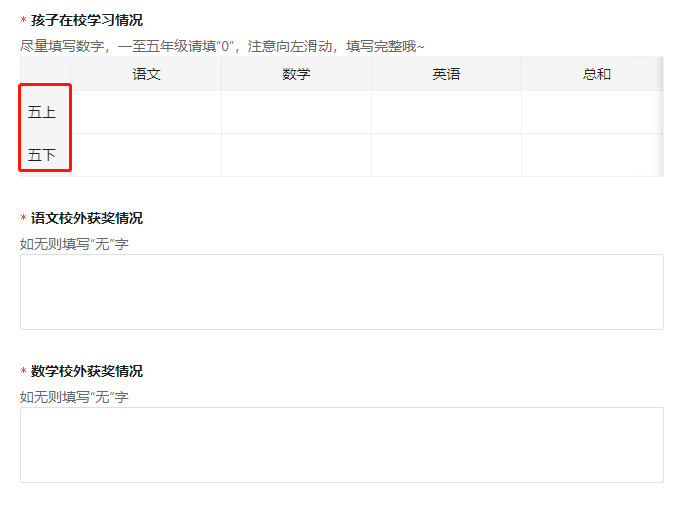Click the 五上 总和 score cell

pyautogui.click(x=592, y=112)
